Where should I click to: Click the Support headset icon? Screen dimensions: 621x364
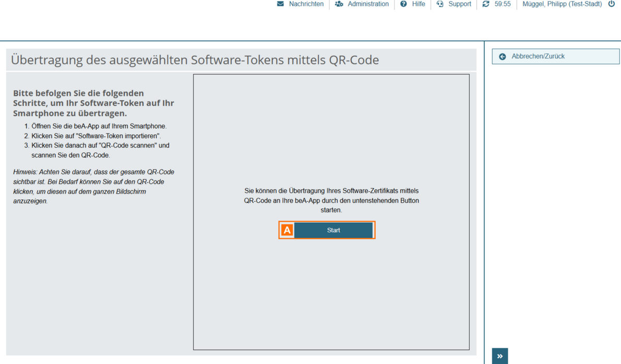(440, 4)
